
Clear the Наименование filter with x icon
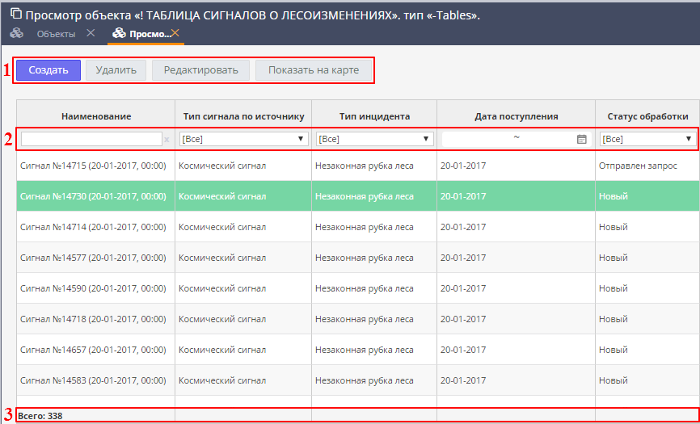click(167, 139)
